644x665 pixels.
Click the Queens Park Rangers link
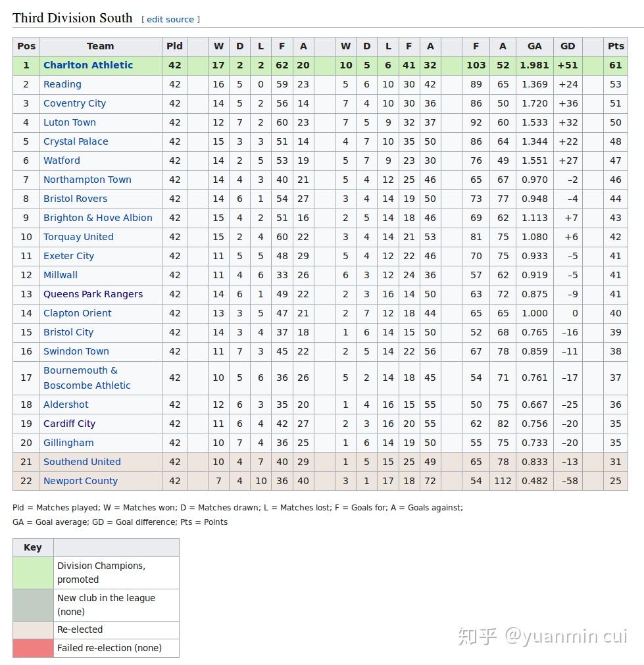click(93, 294)
